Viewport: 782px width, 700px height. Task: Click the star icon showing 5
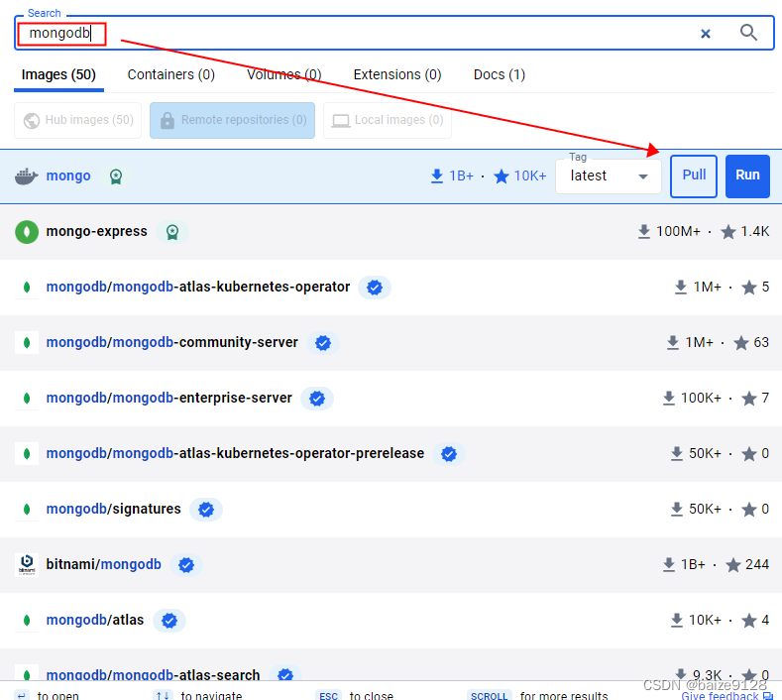tap(749, 288)
